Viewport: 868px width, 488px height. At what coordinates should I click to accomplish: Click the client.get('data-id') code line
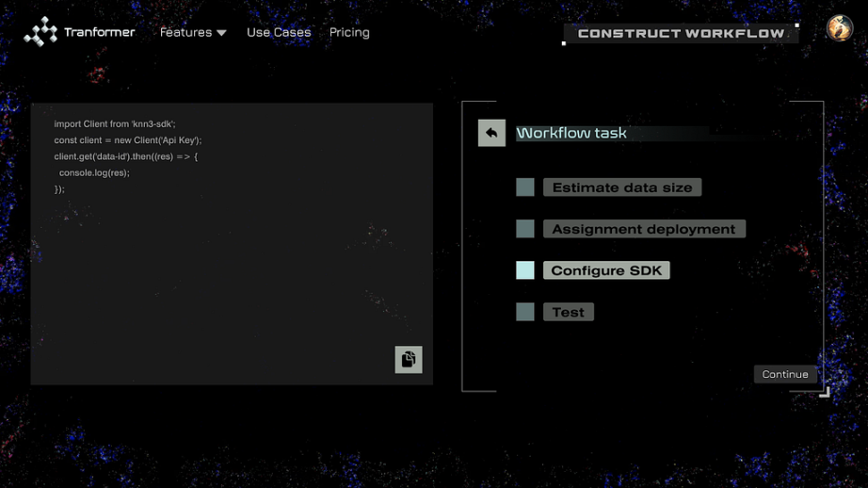click(x=125, y=156)
